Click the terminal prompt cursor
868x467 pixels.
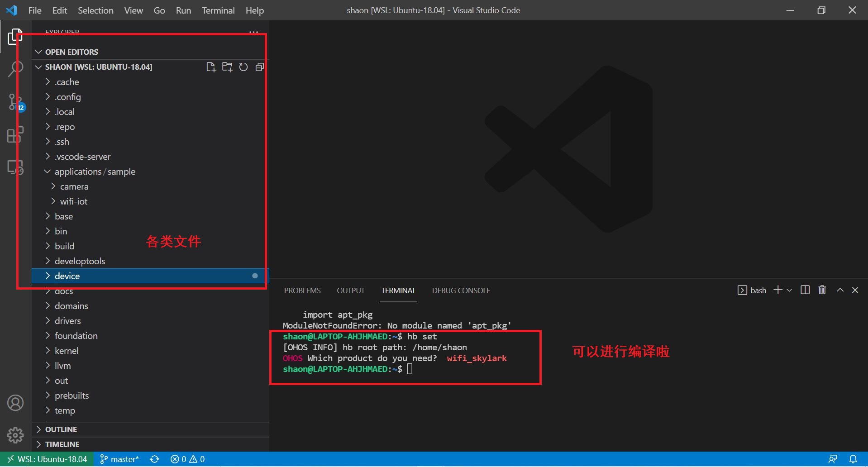[x=410, y=369]
